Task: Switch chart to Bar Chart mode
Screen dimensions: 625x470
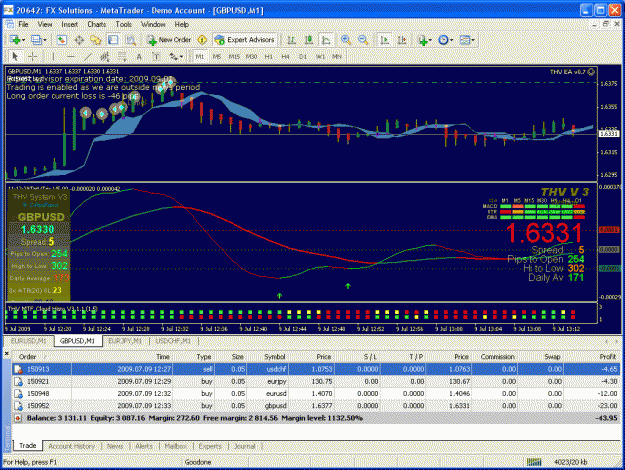Action: pos(291,40)
